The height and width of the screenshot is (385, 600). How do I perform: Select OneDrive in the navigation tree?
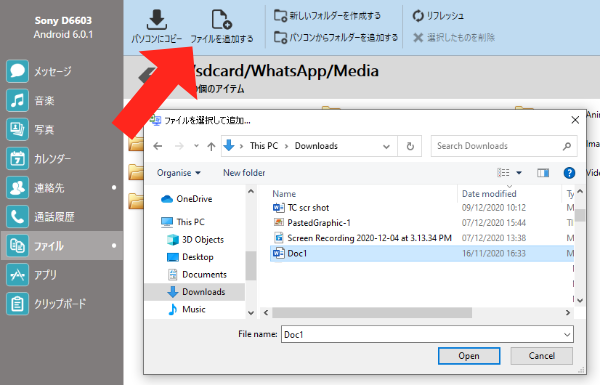pos(187,199)
